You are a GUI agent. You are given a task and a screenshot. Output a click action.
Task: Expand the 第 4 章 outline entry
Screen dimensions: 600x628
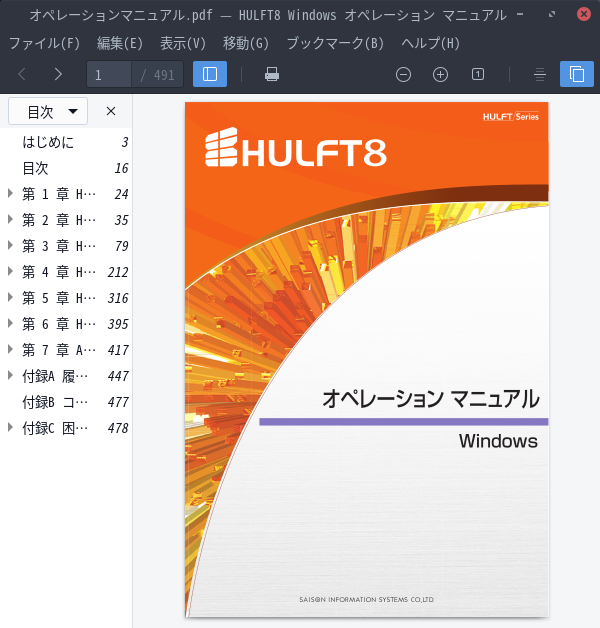point(10,272)
